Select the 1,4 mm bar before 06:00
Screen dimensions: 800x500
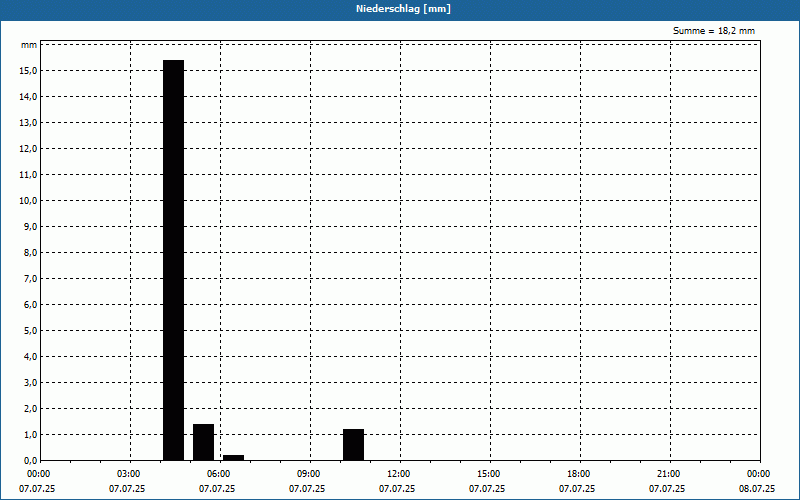click(x=204, y=442)
